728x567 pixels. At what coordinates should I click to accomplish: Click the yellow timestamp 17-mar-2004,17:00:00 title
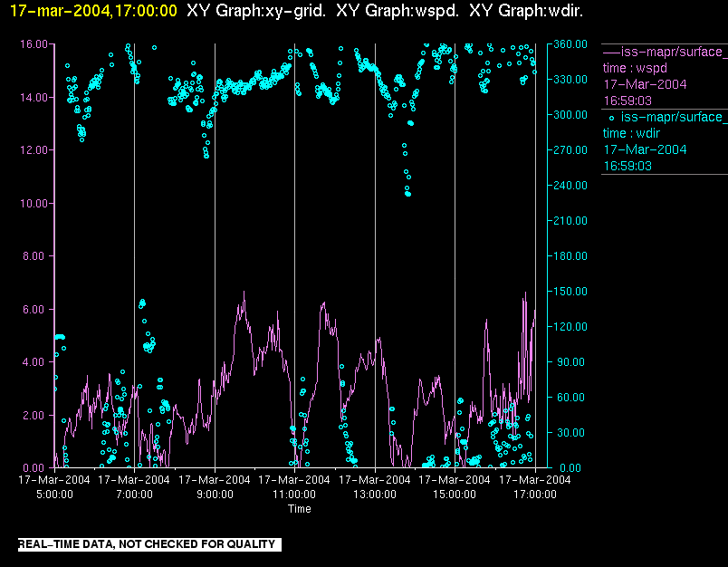click(93, 11)
